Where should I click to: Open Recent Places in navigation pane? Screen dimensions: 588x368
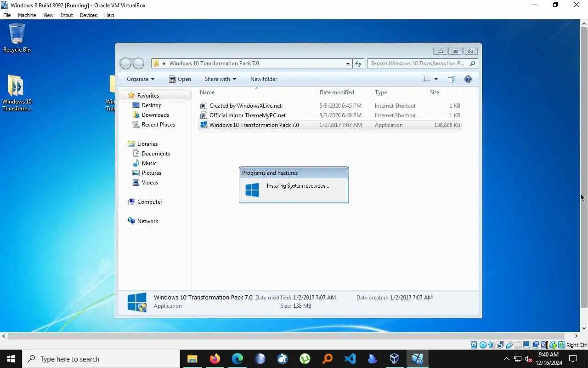tap(158, 125)
